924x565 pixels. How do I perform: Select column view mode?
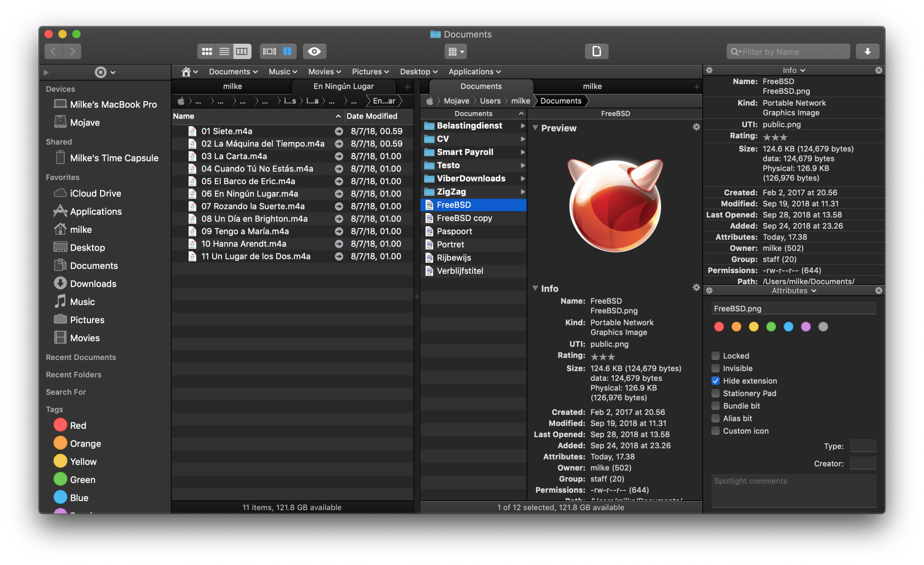(242, 51)
